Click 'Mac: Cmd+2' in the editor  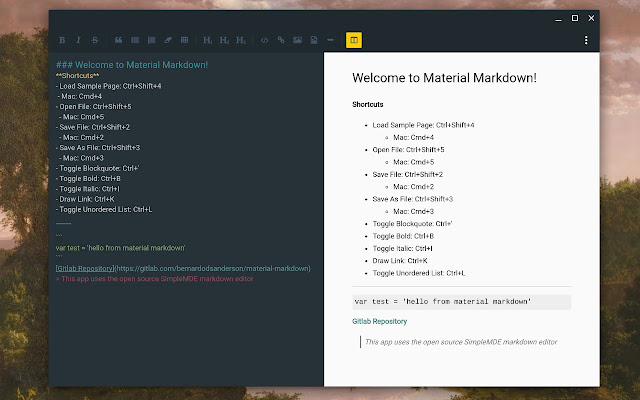coord(82,137)
